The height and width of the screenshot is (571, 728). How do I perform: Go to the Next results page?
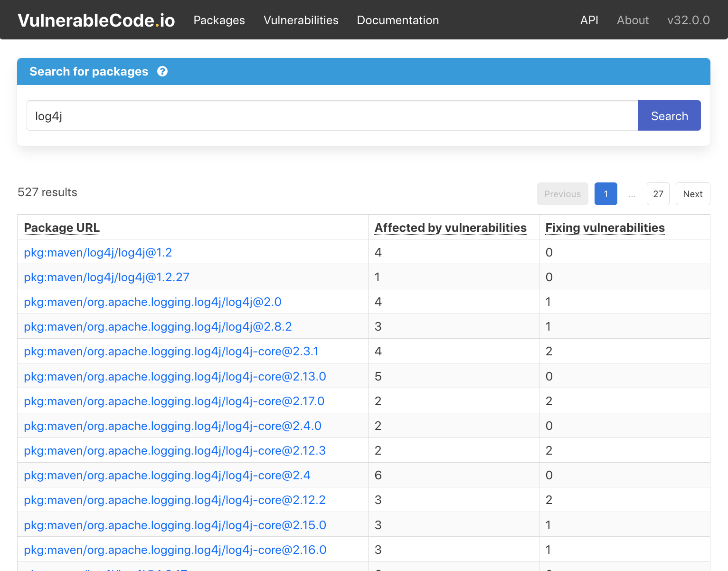[692, 194]
